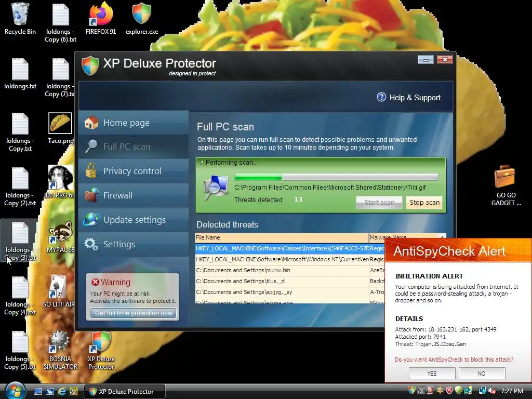Select the HKEY_LOCAL_MACHINE Classes\Interface threat row
Image resolution: width=532 pixels, height=399 pixels.
(290, 249)
